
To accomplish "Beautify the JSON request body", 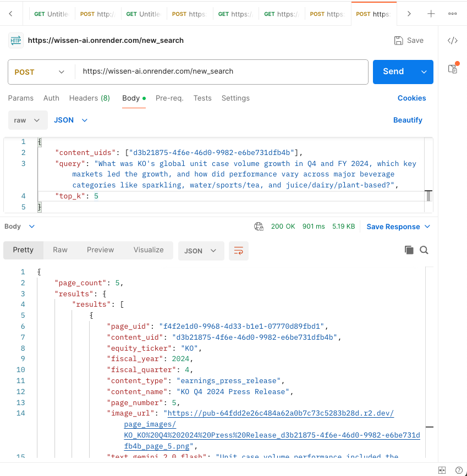I will pos(408,120).
